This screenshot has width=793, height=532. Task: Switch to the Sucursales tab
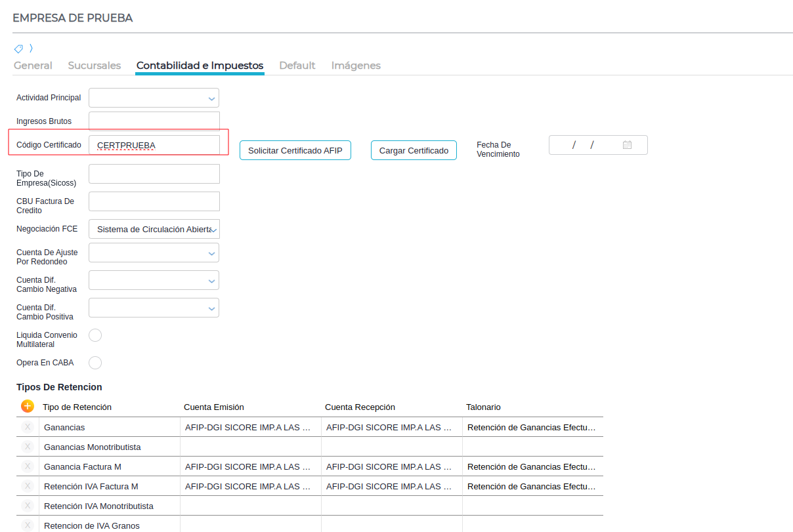(x=95, y=66)
